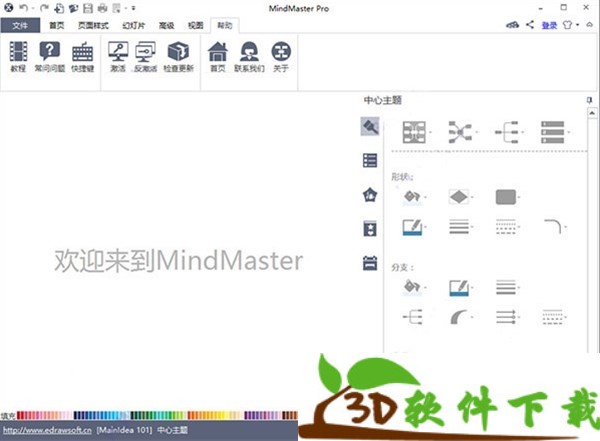This screenshot has width=600, height=441.
Task: Select the format brush side panel tab
Action: pos(370,126)
